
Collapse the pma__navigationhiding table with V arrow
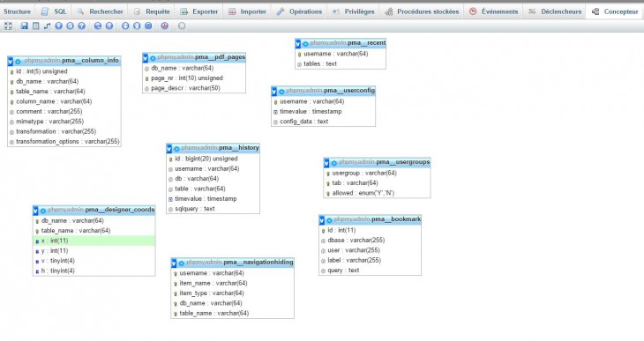point(174,263)
